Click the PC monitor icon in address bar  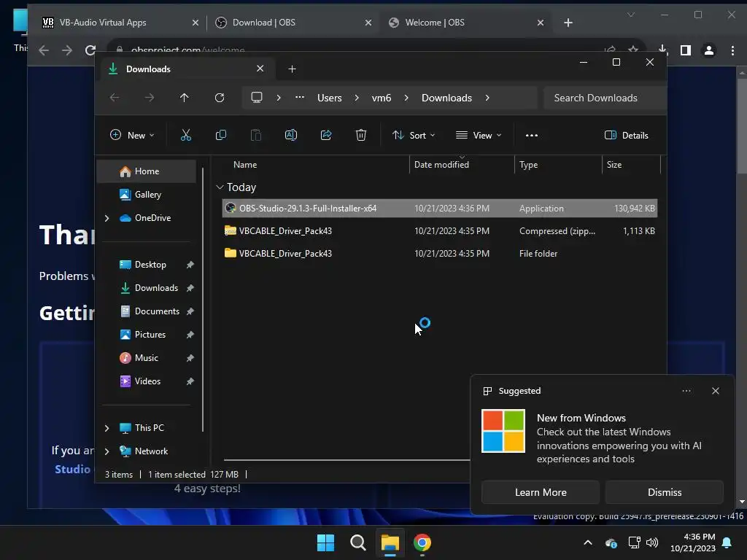[257, 98]
